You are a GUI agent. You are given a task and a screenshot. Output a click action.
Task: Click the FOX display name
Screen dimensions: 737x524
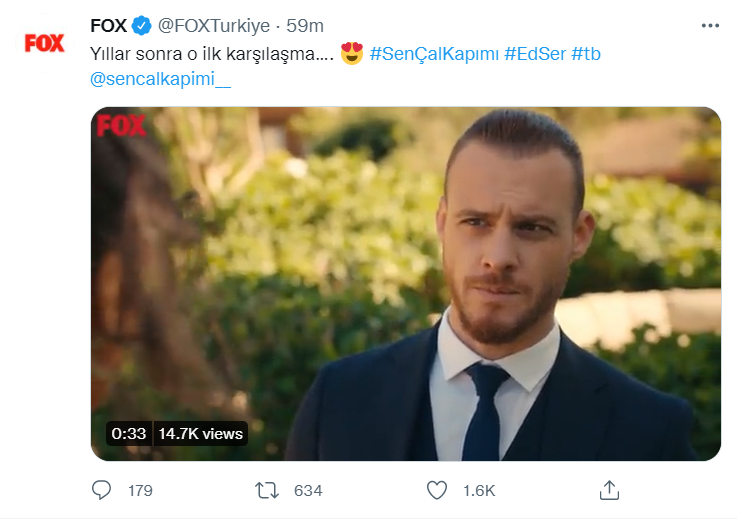point(107,25)
